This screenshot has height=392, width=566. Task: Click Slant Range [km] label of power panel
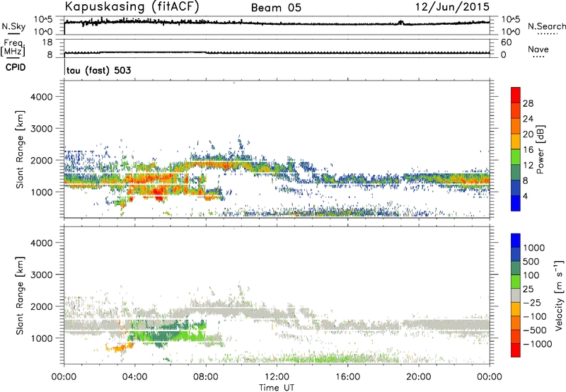(x=21, y=149)
